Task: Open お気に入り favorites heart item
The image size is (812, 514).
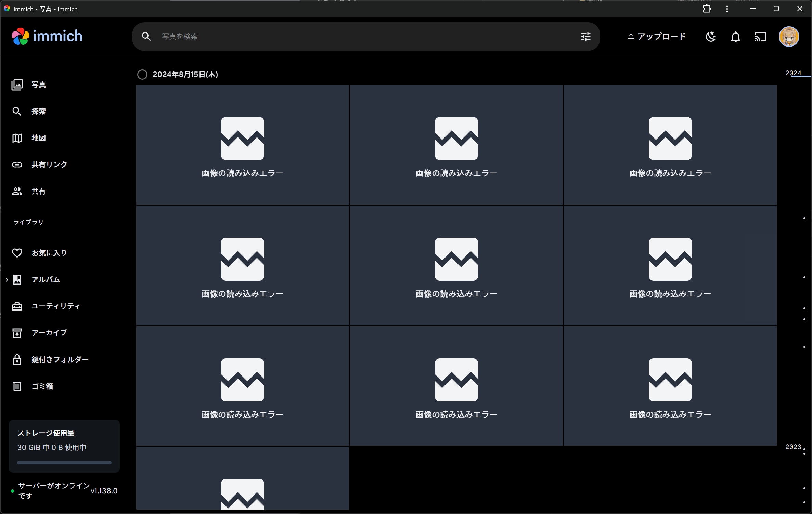Action: [49, 253]
